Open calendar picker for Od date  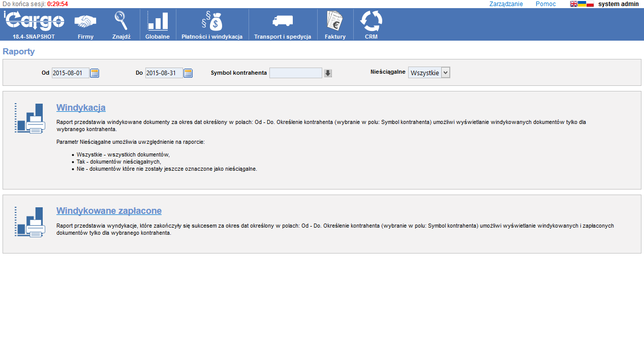click(x=95, y=73)
